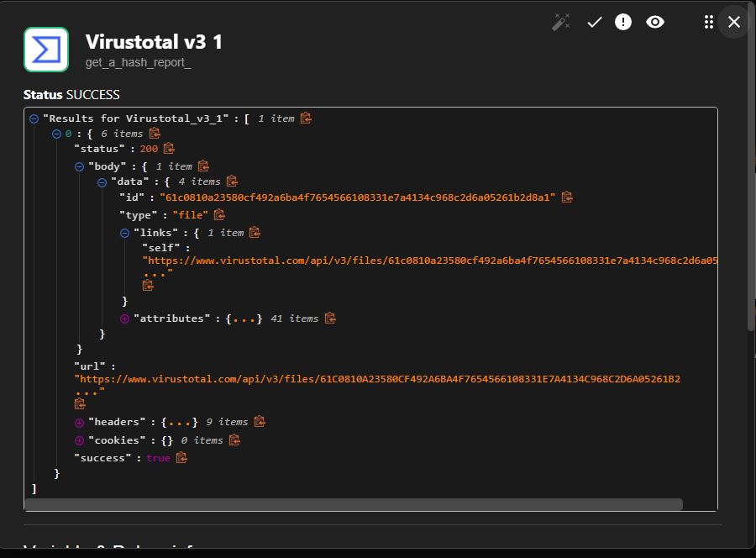Copy the self link value
The height and width of the screenshot is (558, 756).
148,286
